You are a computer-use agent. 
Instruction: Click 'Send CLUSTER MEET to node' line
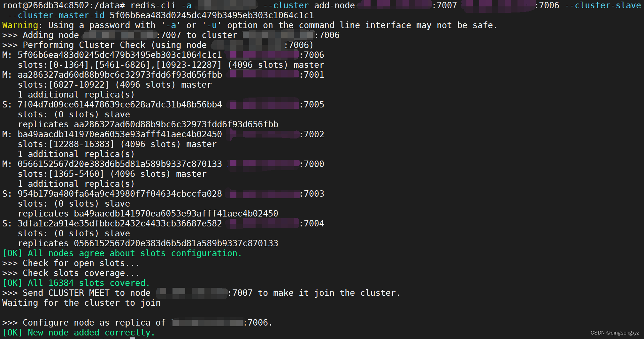(x=202, y=293)
